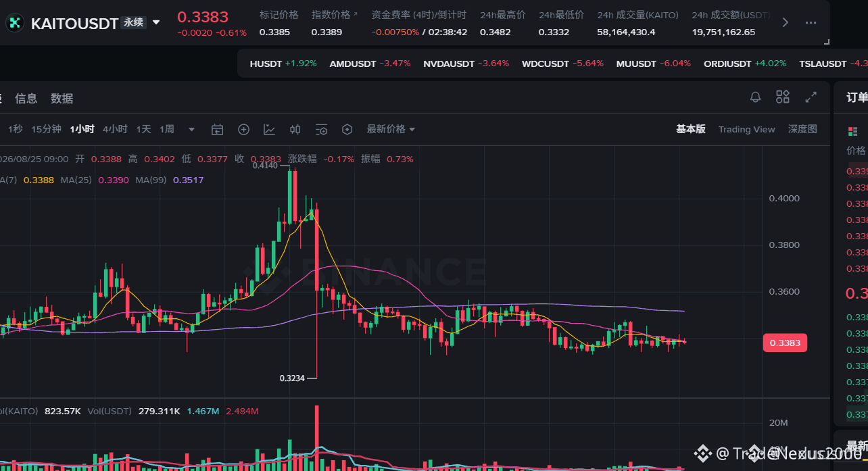Click the add-circle plus icon in chart toolbar
The height and width of the screenshot is (471, 868).
coord(243,130)
